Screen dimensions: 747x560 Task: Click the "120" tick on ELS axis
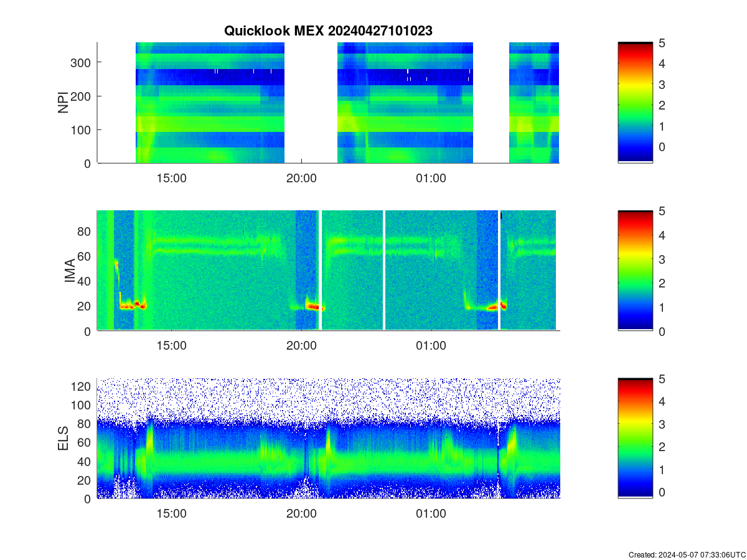coord(82,386)
